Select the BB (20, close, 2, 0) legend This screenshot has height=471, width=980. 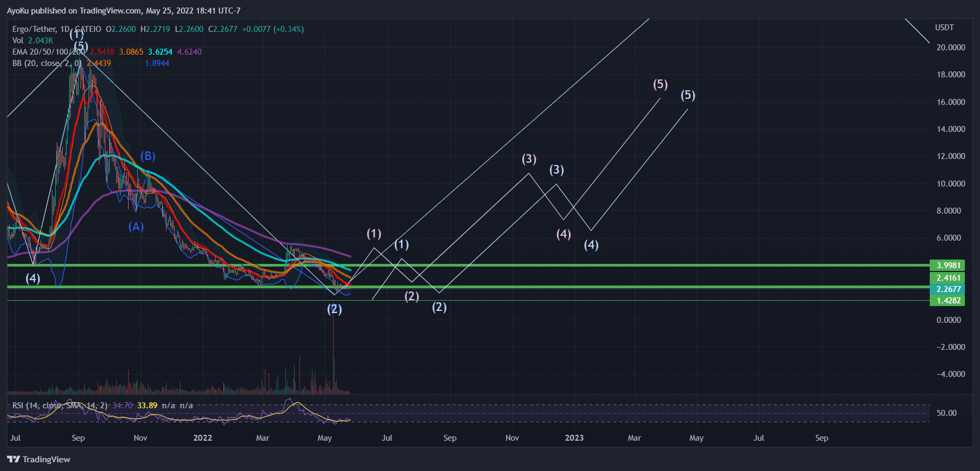[x=47, y=63]
